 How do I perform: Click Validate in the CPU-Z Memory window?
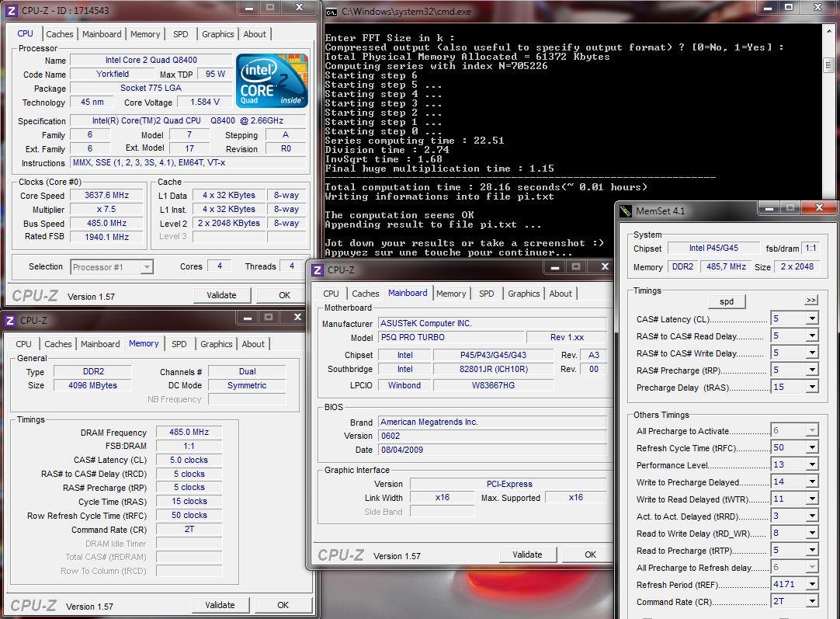click(x=220, y=604)
